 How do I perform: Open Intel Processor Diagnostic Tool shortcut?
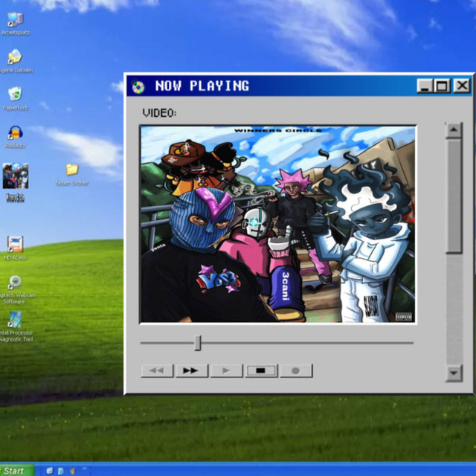15,320
